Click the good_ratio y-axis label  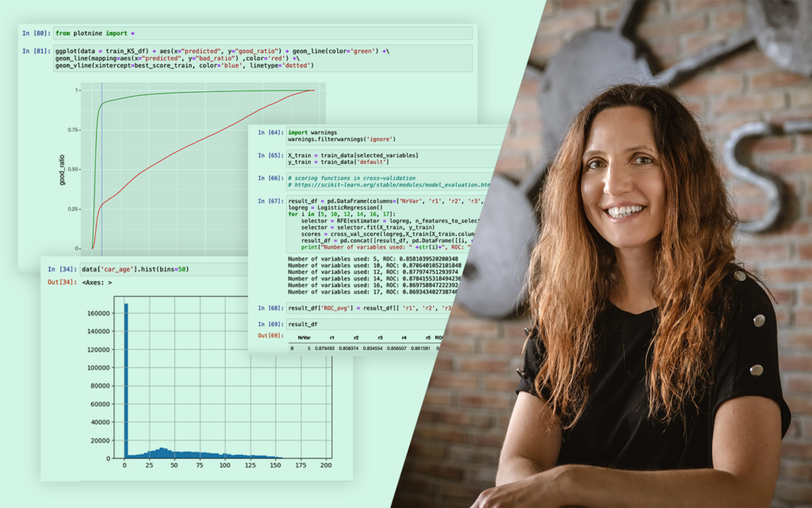click(62, 170)
